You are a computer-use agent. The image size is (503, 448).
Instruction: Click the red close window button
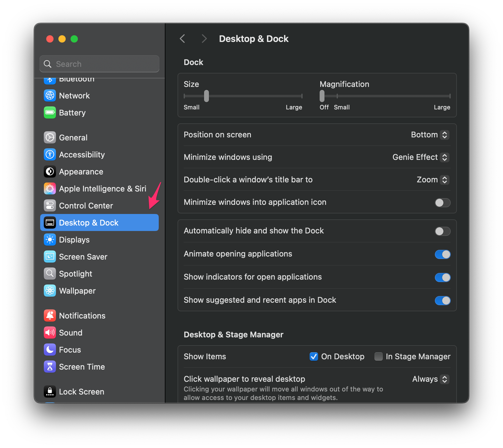tap(50, 39)
